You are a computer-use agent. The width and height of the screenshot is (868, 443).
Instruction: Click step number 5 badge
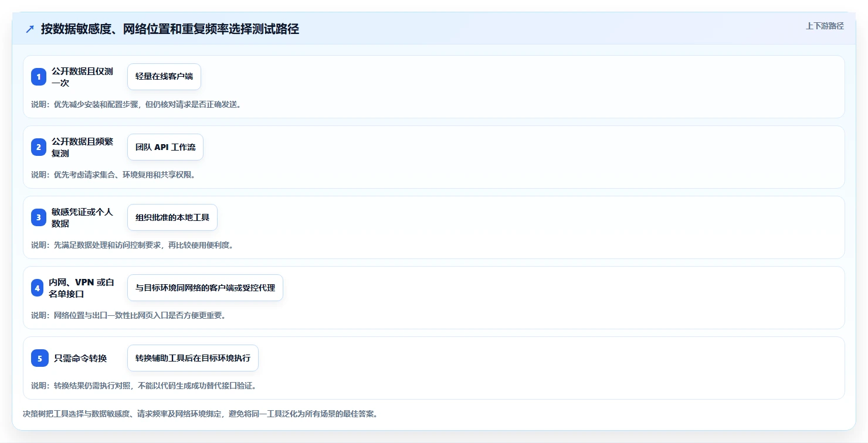coord(40,358)
